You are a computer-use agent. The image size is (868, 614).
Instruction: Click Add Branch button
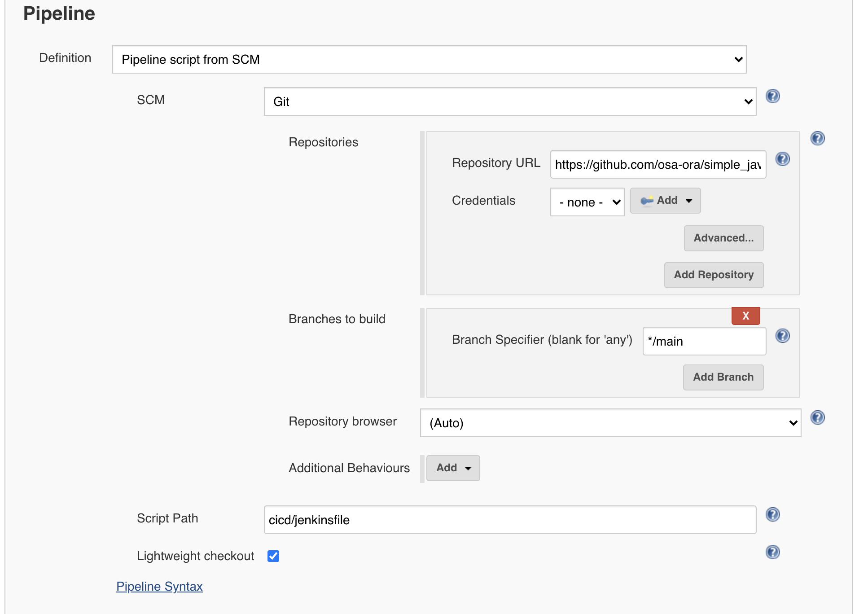723,377
